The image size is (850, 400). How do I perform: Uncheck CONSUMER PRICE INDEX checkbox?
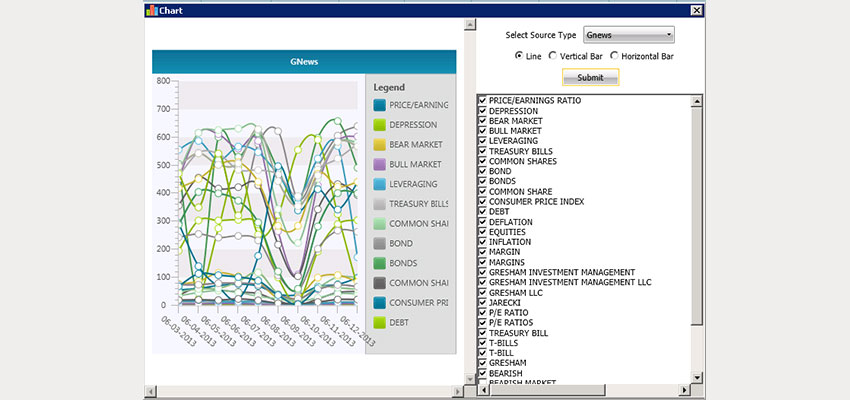[x=482, y=202]
